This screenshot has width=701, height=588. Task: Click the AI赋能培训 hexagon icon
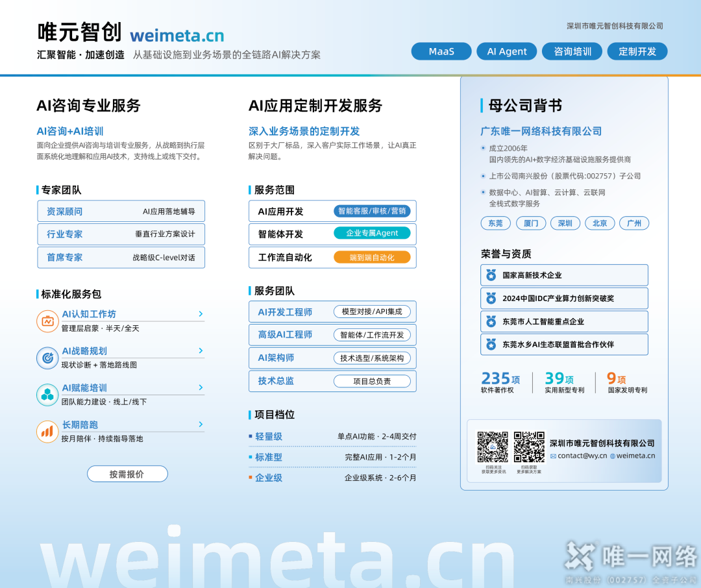click(47, 395)
